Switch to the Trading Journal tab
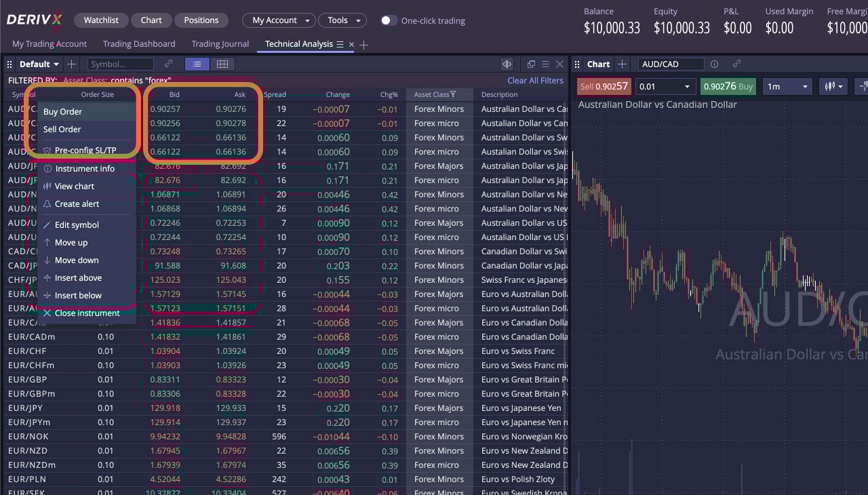Image resolution: width=868 pixels, height=495 pixels. coord(219,43)
